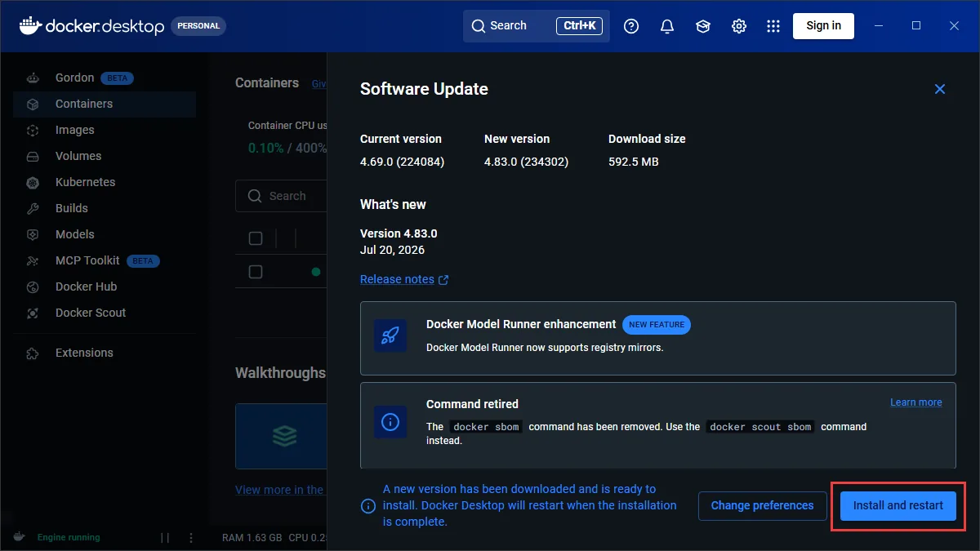Image resolution: width=980 pixels, height=551 pixels.
Task: Click the New version value '4.83.0 (234302)'
Action: pos(526,162)
